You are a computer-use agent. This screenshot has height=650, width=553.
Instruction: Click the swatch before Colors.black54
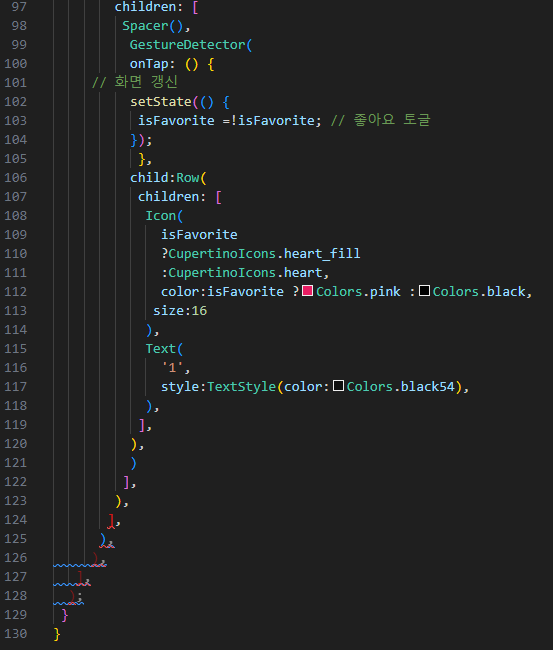coord(338,386)
